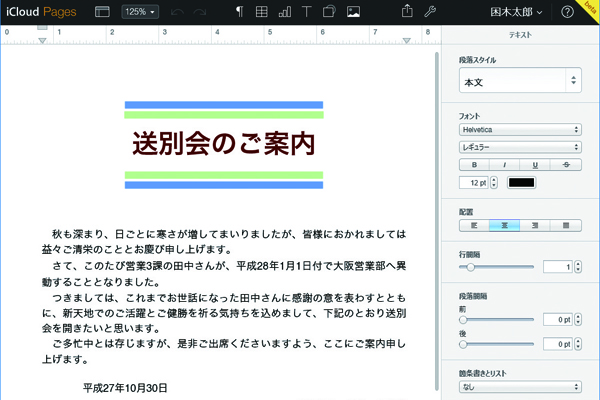Toggle underline text formatting
The height and width of the screenshot is (400, 600).
tap(535, 164)
